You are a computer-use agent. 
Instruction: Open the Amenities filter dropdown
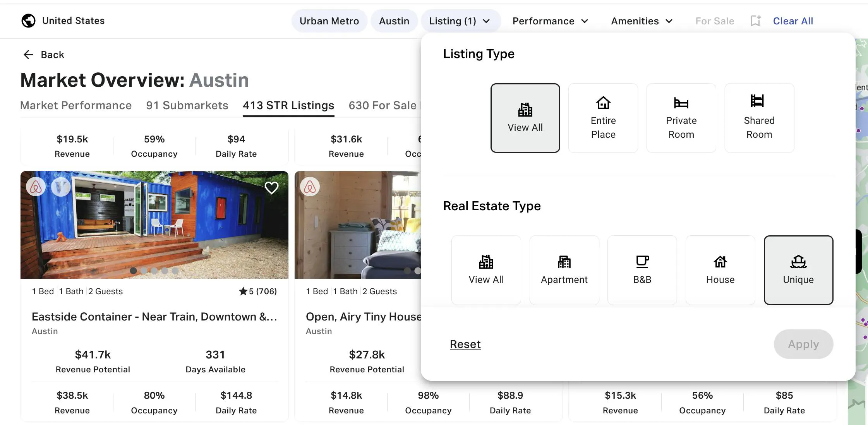coord(642,21)
